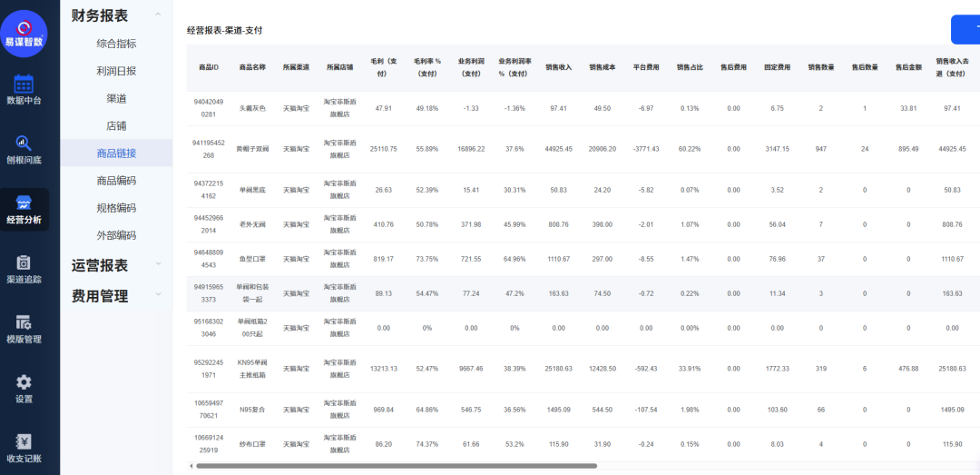Viewport: 980px width, 475px height.
Task: Click after-sales amount 476.88
Action: [x=908, y=369]
